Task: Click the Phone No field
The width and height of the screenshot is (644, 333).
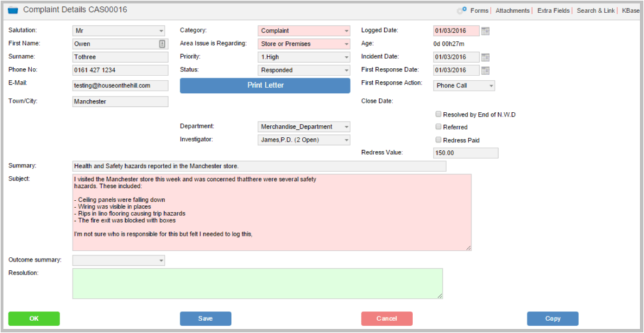Action: click(120, 70)
